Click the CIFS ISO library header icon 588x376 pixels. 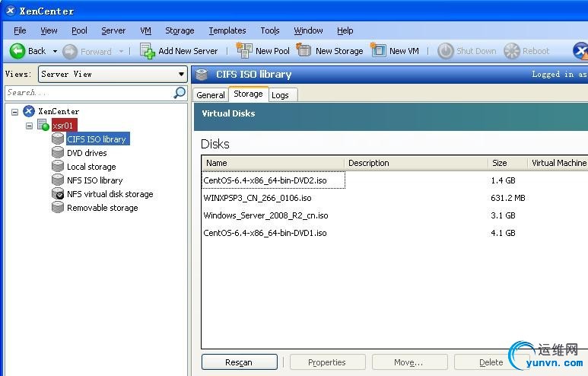click(x=202, y=75)
